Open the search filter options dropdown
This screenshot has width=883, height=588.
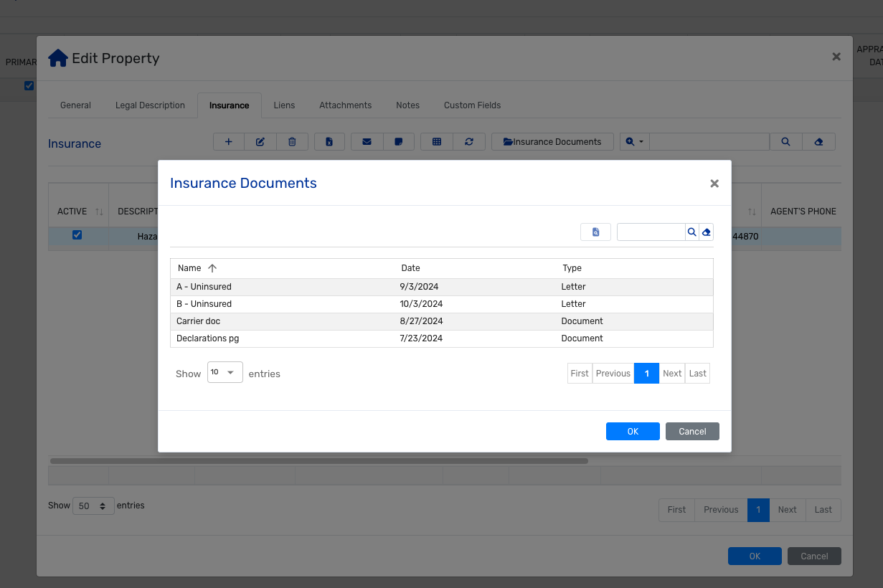point(635,142)
